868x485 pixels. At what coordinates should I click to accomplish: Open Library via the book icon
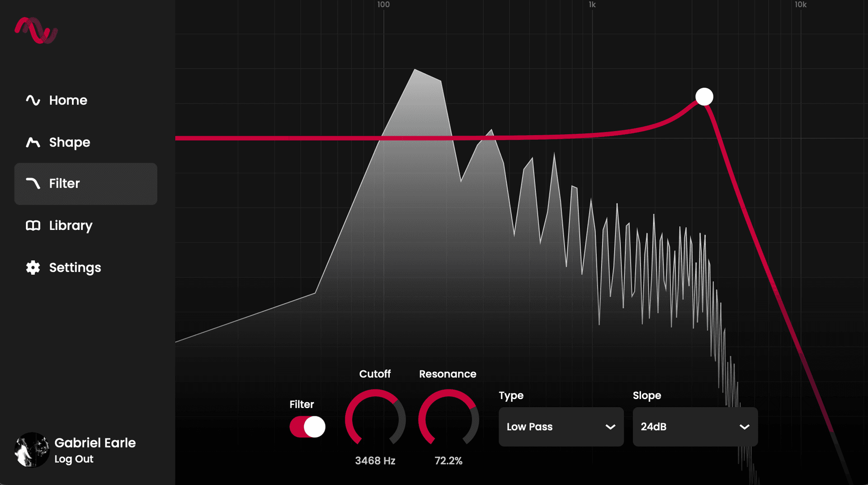pos(33,225)
